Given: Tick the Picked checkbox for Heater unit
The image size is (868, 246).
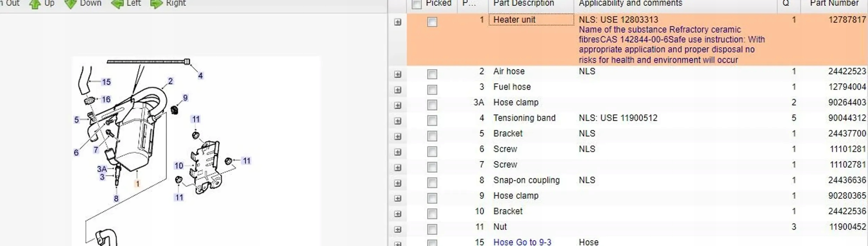Looking at the screenshot, I should [x=432, y=22].
